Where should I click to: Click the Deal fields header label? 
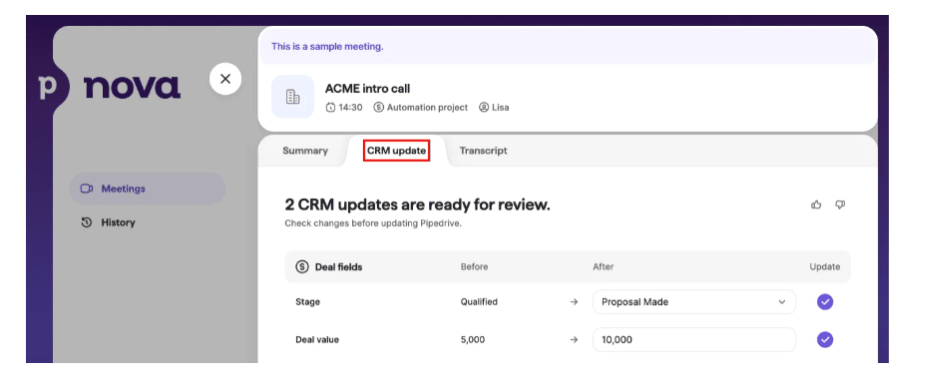tap(338, 267)
